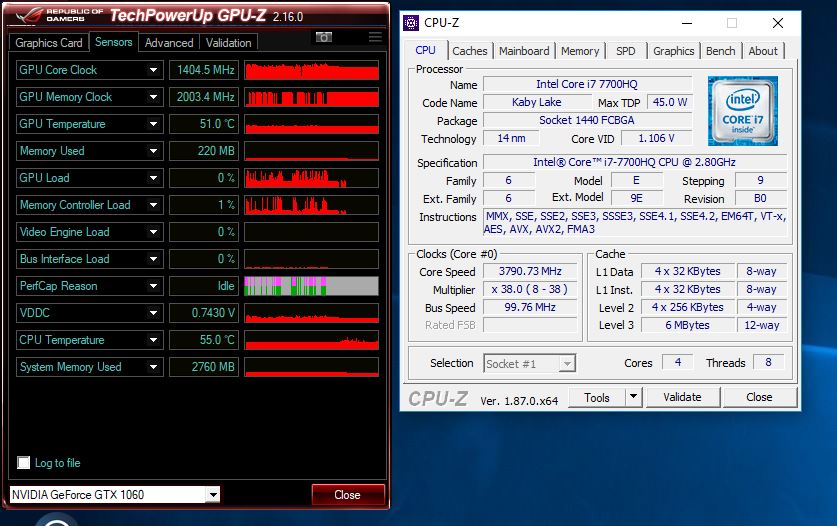Image resolution: width=837 pixels, height=526 pixels.
Task: Click the PerfCap Reason colored graph
Action: [312, 286]
